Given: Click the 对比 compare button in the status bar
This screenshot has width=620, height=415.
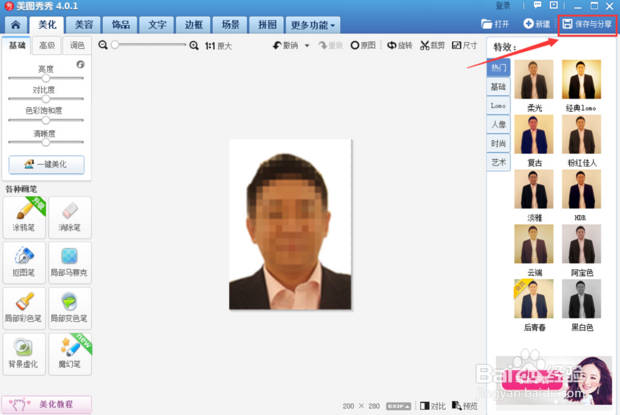Looking at the screenshot, I should click(x=433, y=406).
